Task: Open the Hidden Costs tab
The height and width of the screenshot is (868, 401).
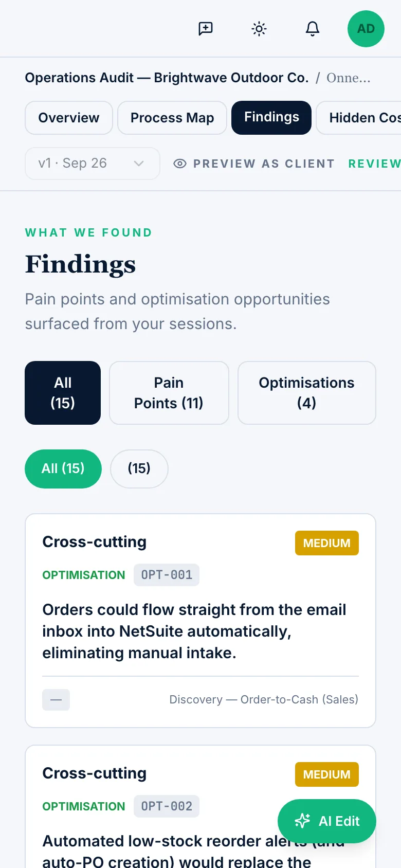Action: [360, 118]
